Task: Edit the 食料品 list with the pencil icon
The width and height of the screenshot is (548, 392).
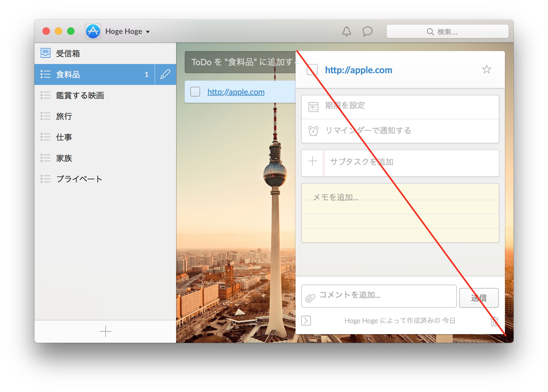Action: [x=165, y=74]
